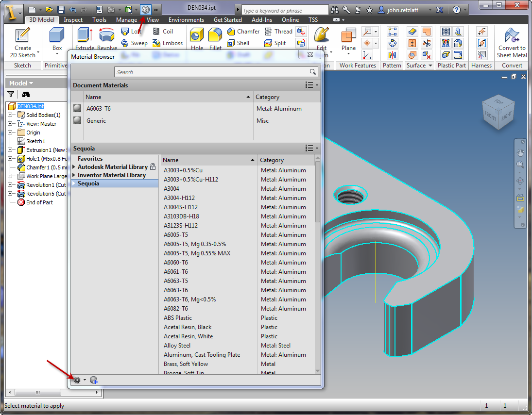Open the Material Browser from quick access toolbar

tap(146, 10)
